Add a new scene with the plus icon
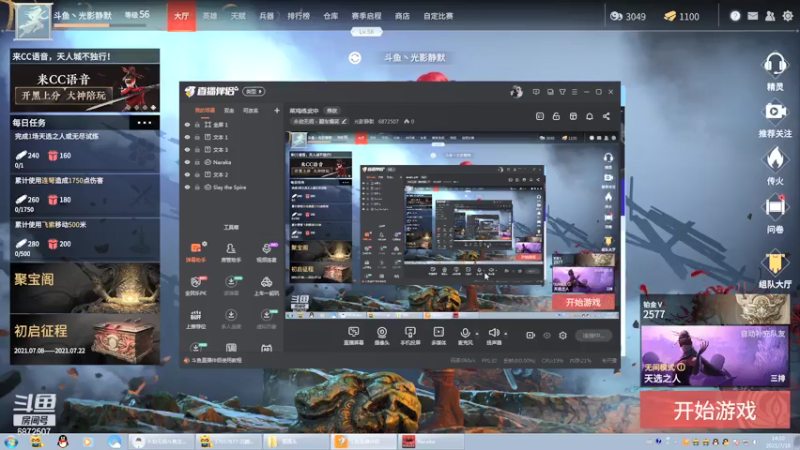800x450 pixels. coord(277,110)
